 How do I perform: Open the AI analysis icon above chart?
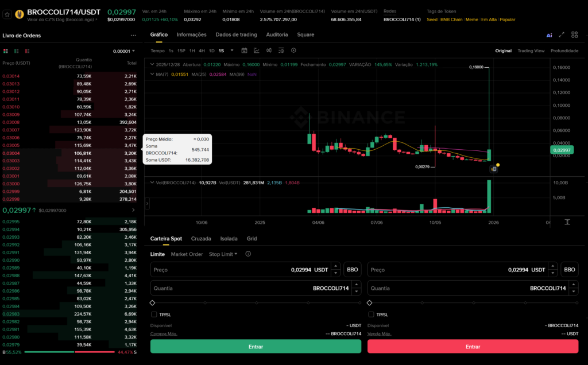tap(549, 35)
